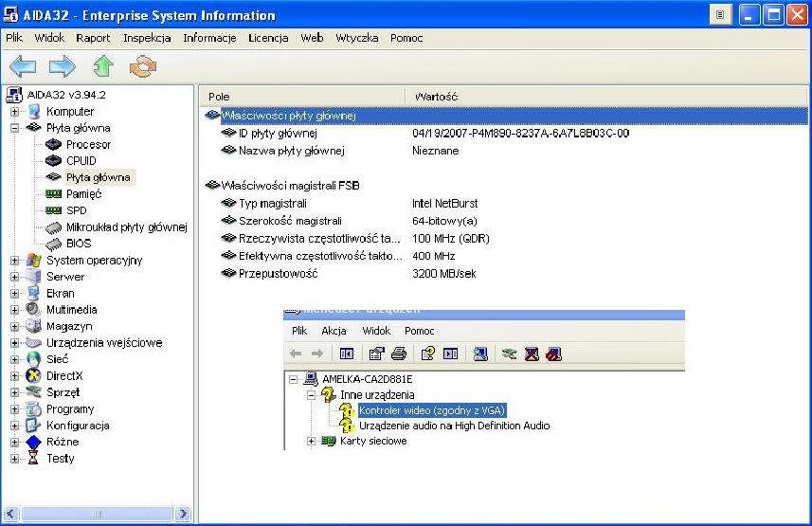Select Urządzenie audio na High Definition Audio
Screen dimensions: 812x526
tap(454, 426)
